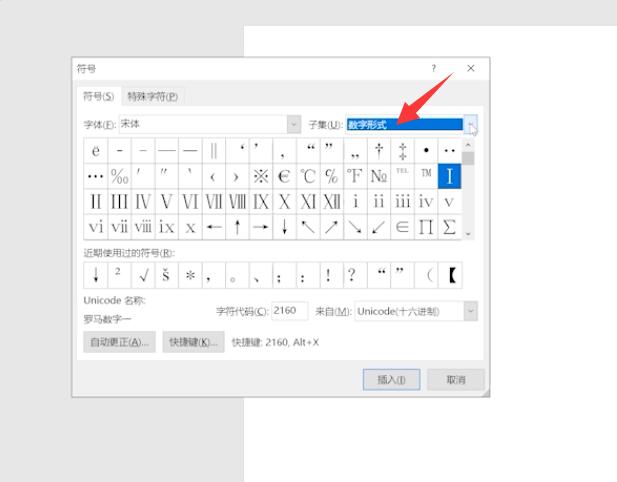617x482 pixels.
Task: Select the left arrow ← symbol
Action: tap(214, 227)
